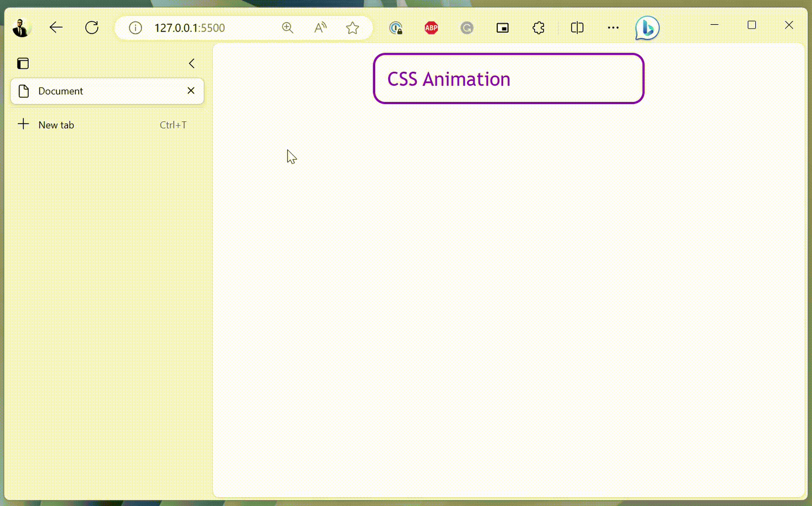Go back with the back arrow
The width and height of the screenshot is (812, 506).
pos(56,28)
